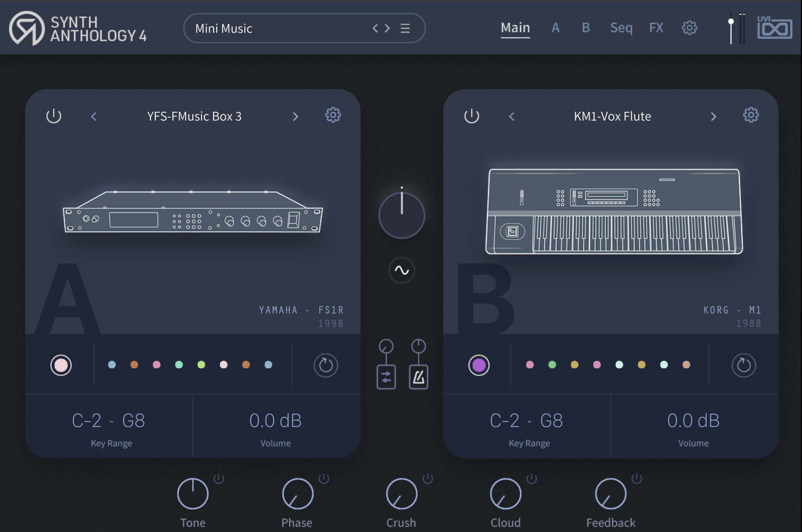Select the purple active color swatch in layer B
Image resolution: width=802 pixels, height=532 pixels.
click(479, 365)
